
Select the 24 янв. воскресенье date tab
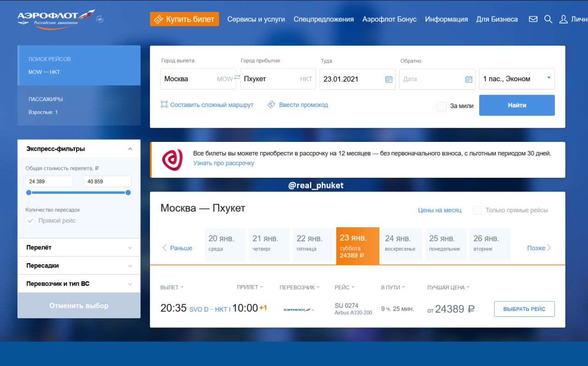coord(401,244)
